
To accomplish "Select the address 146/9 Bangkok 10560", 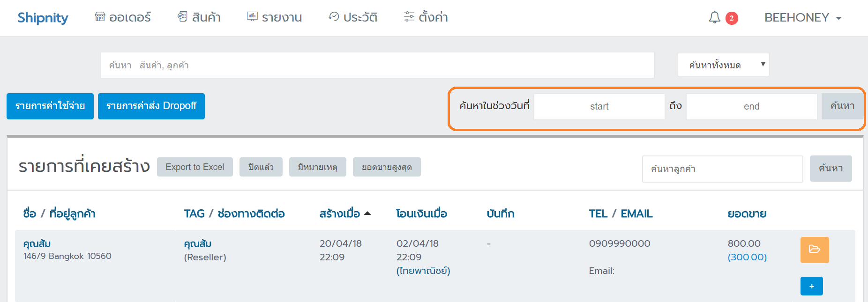I will tap(67, 256).
